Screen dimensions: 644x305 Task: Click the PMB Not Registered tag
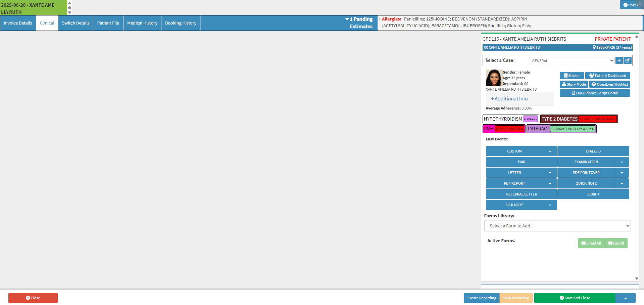point(504,129)
